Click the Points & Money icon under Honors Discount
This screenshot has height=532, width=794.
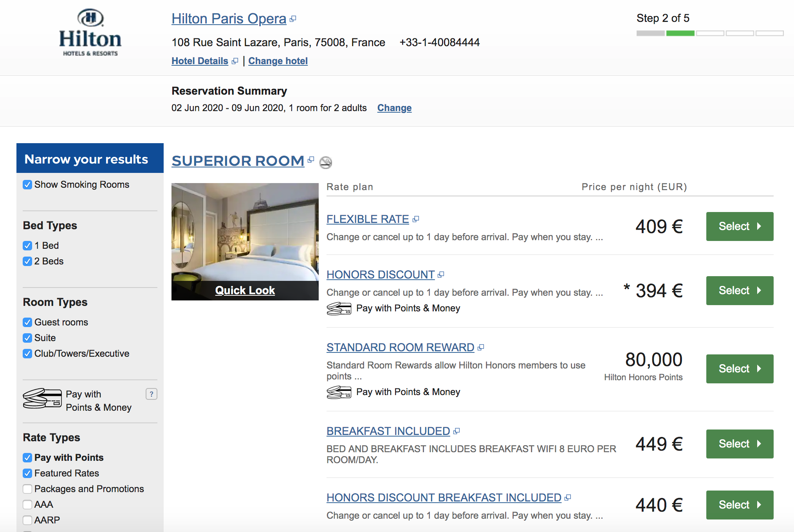pyautogui.click(x=339, y=309)
